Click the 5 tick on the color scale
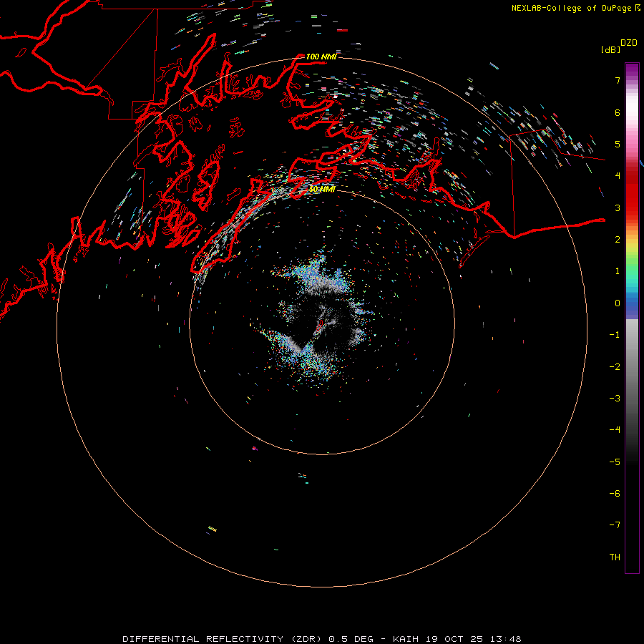Image resolution: width=644 pixels, height=644 pixels. pyautogui.click(x=618, y=144)
